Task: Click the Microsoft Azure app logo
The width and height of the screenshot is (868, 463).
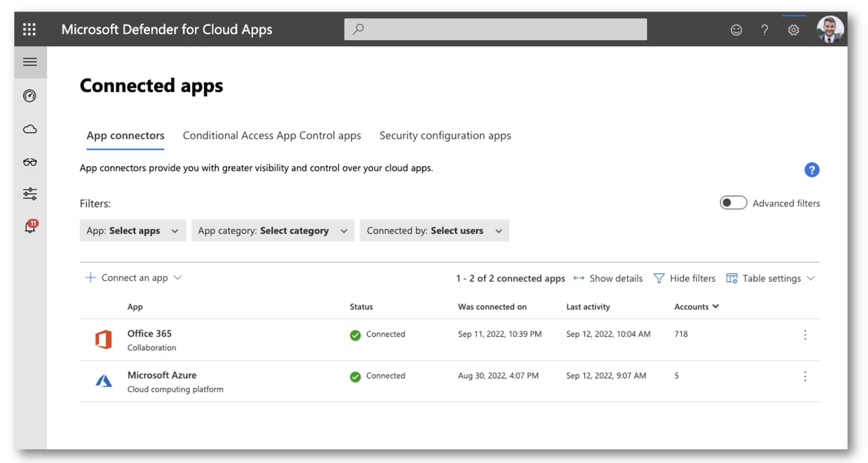Action: pyautogui.click(x=103, y=381)
